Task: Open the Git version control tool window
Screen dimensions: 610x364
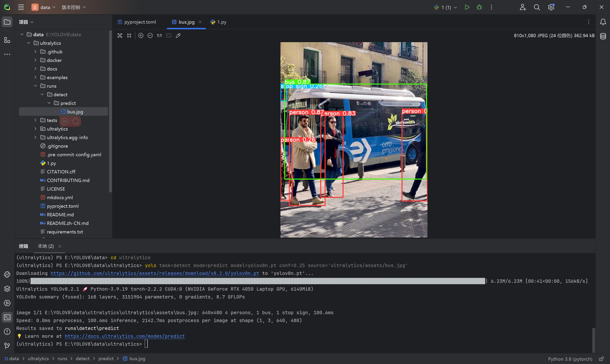Action: [x=7, y=346]
